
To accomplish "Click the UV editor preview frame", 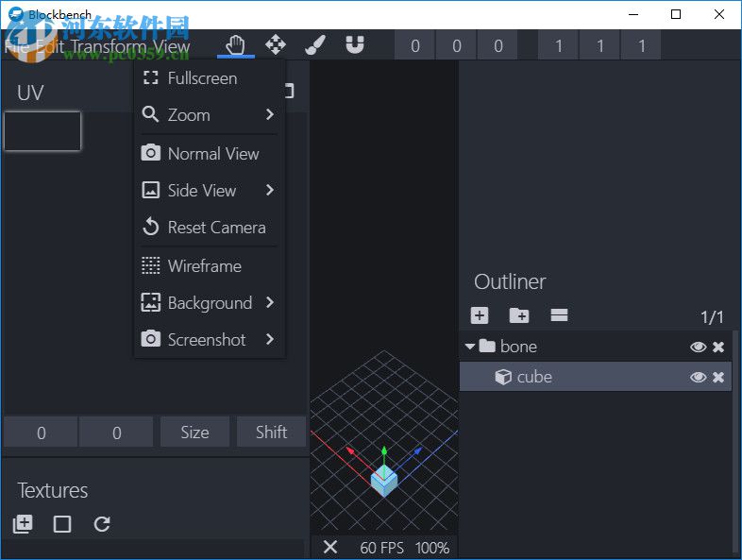I will click(42, 131).
